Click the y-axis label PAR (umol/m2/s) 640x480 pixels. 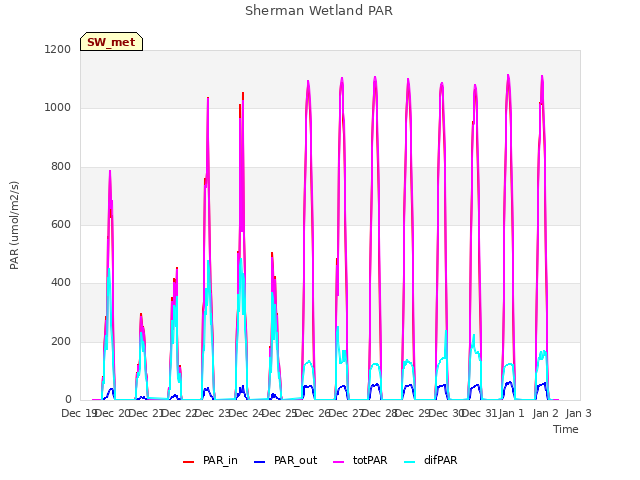14,225
